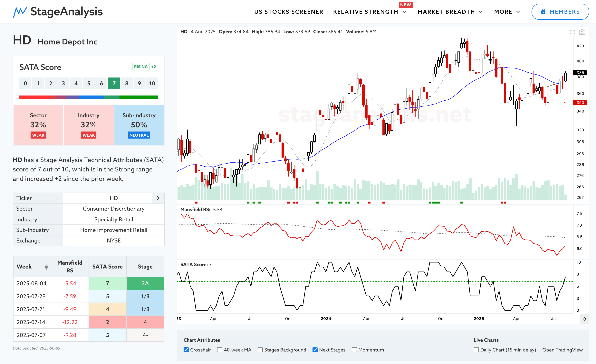Click score 0 box in SATA scale
The height and width of the screenshot is (364, 596).
click(25, 83)
